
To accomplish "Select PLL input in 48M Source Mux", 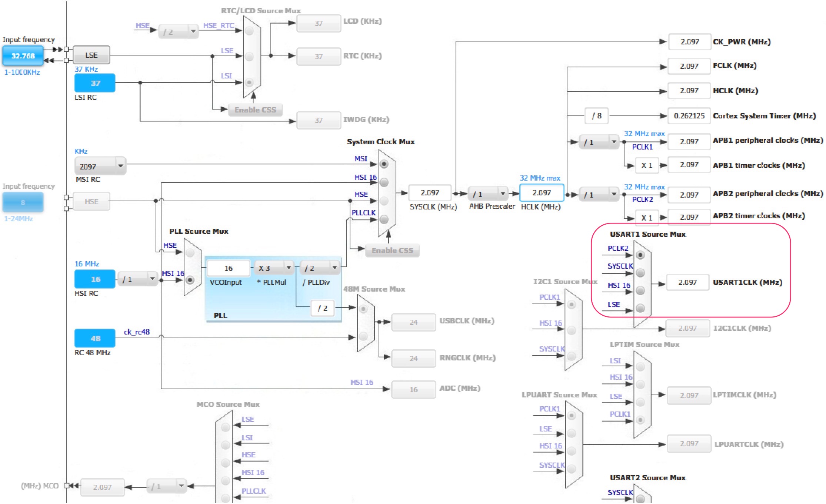I will (x=363, y=309).
